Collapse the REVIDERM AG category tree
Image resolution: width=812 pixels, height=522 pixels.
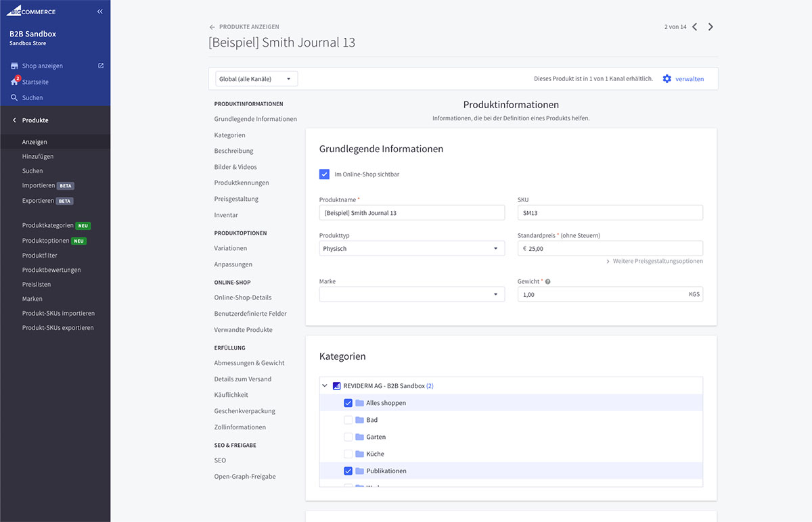(325, 385)
